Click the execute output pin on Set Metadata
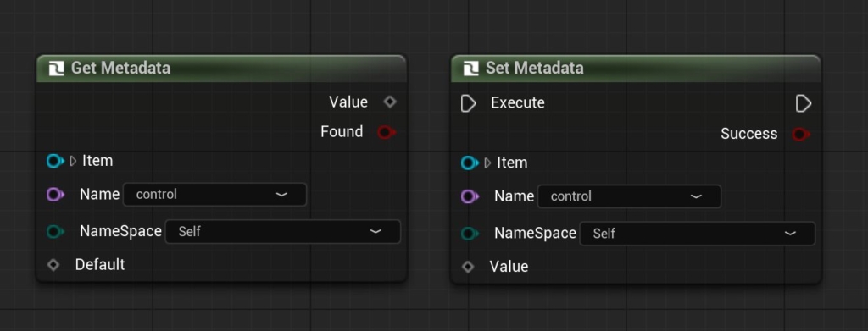Screen dimensions: 868x331 (x=804, y=103)
